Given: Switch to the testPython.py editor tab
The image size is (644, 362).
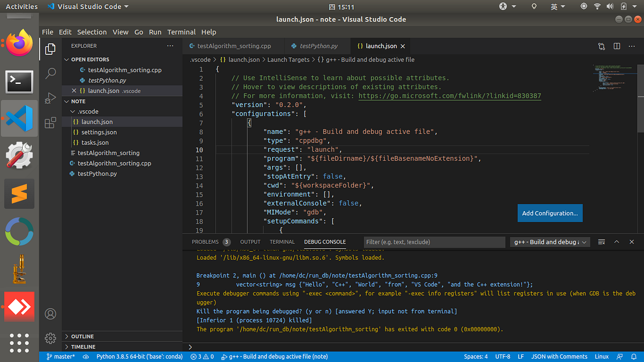Looking at the screenshot, I should coord(317,46).
